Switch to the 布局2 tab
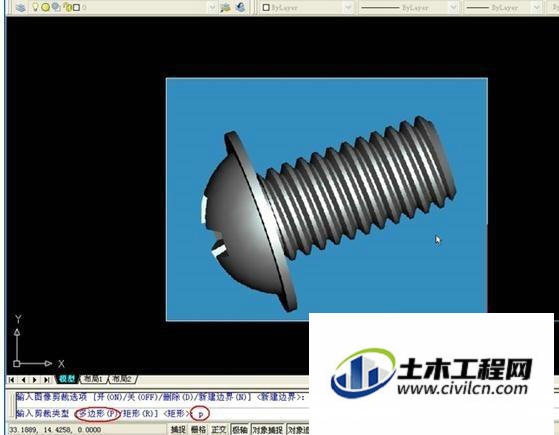Viewport: 559px width, 435px height. point(122,379)
